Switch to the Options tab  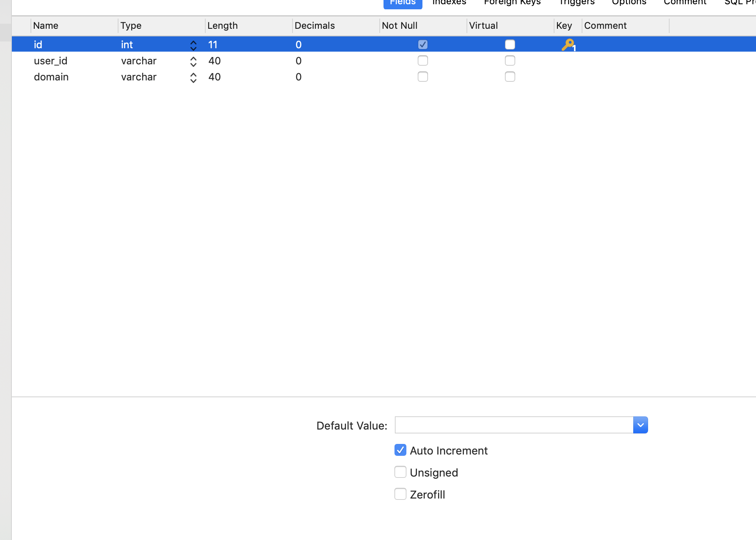629,3
